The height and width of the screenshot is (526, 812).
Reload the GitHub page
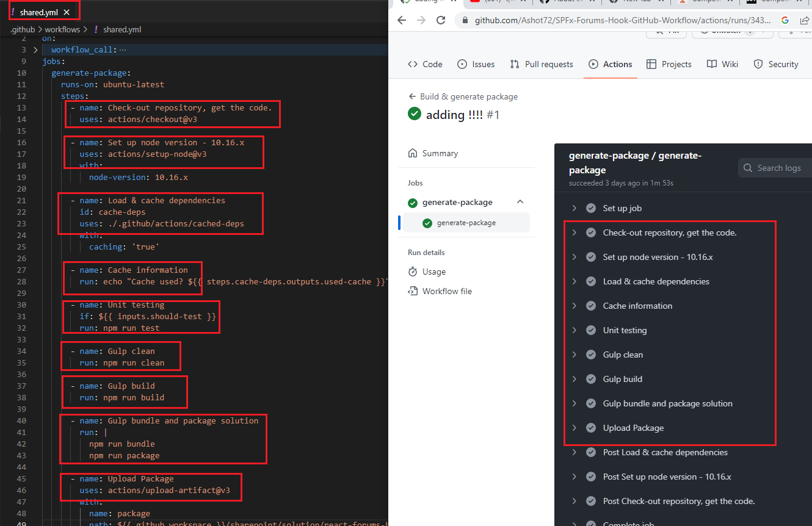[441, 20]
